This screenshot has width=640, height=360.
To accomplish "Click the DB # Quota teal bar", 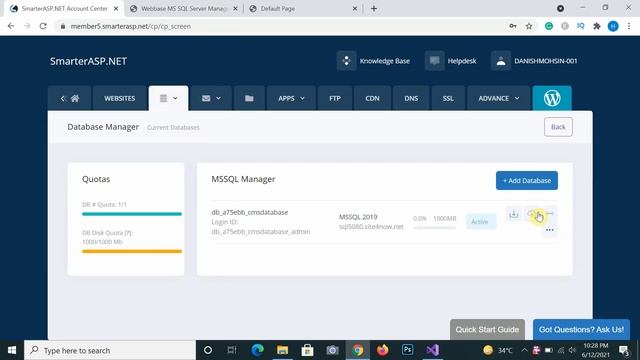I will click(132, 214).
